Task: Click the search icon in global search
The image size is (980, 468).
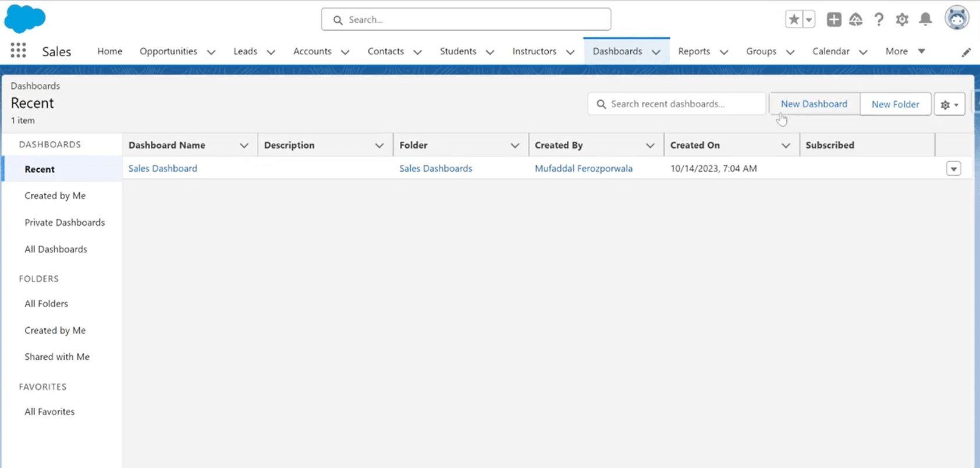Action: click(338, 20)
